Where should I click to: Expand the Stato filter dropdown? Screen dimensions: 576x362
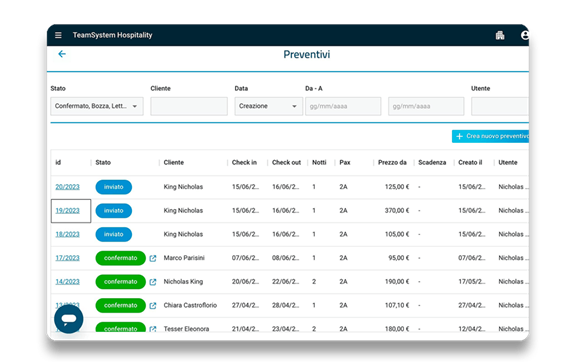click(x=97, y=106)
